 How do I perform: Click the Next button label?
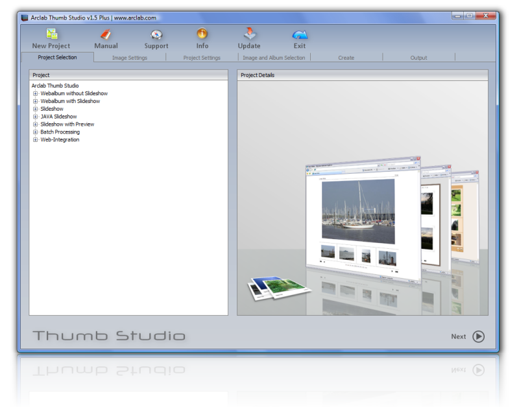coord(459,336)
